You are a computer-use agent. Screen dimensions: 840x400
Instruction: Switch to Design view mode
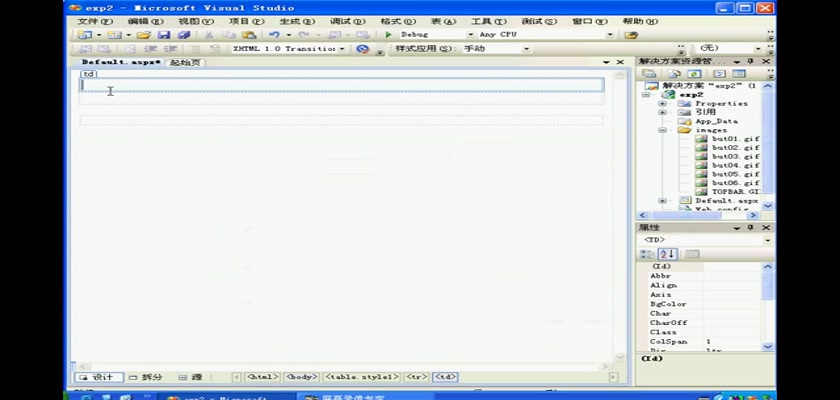97,377
